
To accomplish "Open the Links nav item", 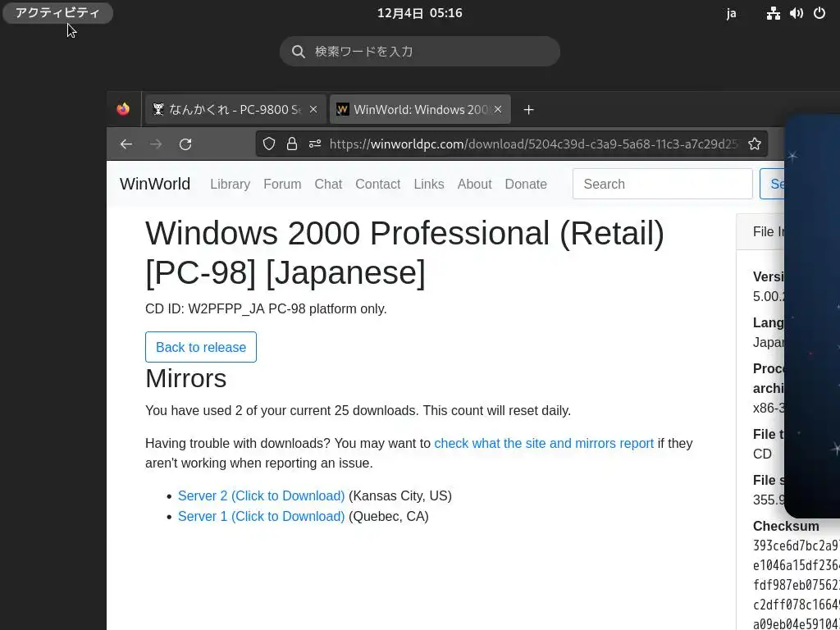I will click(x=428, y=184).
